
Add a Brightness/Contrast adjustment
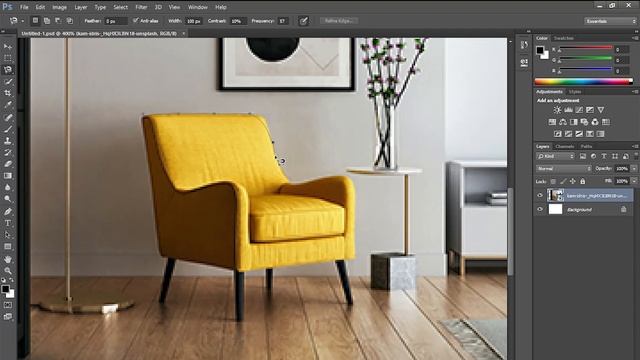[557, 110]
